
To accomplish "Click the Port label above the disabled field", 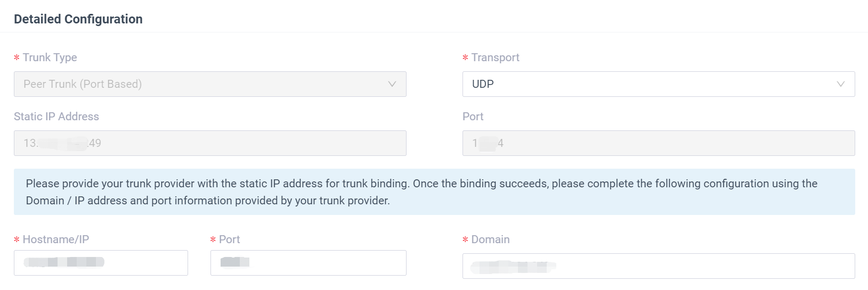I will point(473,117).
